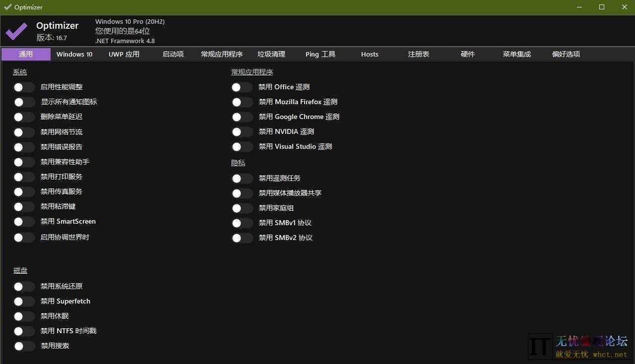Enable 禁用 Office 遥测
The height and width of the screenshot is (364, 635).
tap(242, 87)
